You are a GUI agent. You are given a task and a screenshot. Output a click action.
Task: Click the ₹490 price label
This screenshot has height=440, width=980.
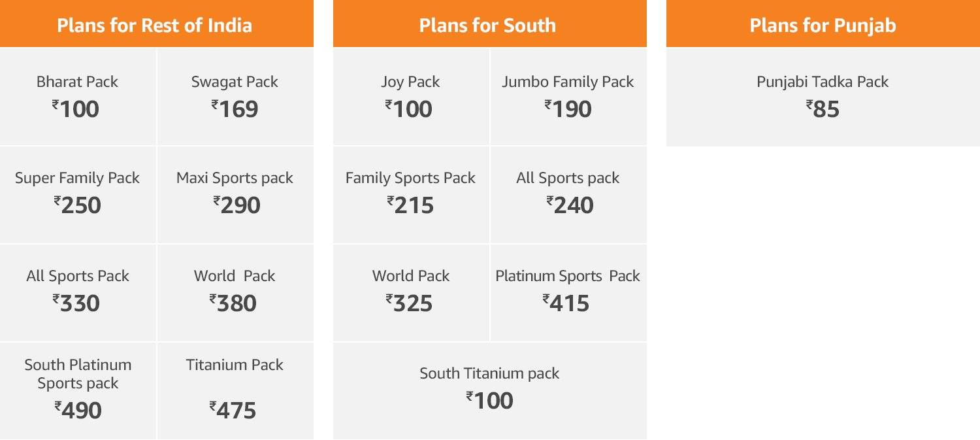click(78, 410)
